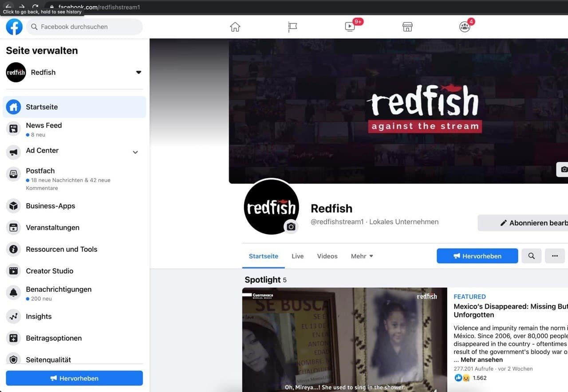Select Creator Studio in the sidebar
This screenshot has width=568, height=392.
75,271
